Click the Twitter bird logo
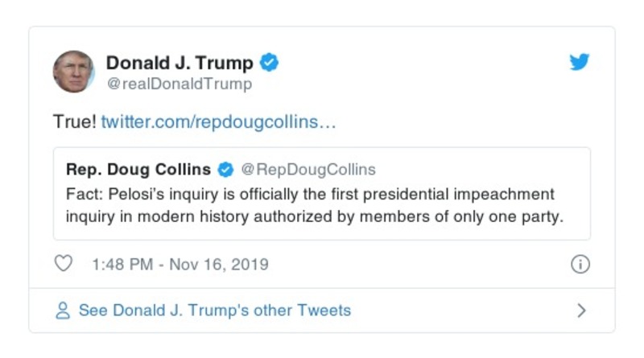This screenshot has width=644, height=358. click(580, 63)
